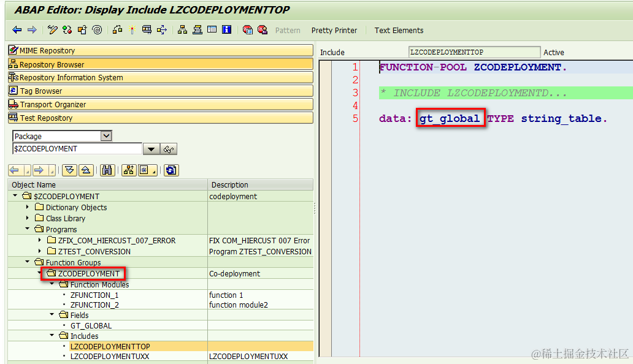Select function module ZFUNCTION_1
Screen dimensions: 633x364
[94, 295]
